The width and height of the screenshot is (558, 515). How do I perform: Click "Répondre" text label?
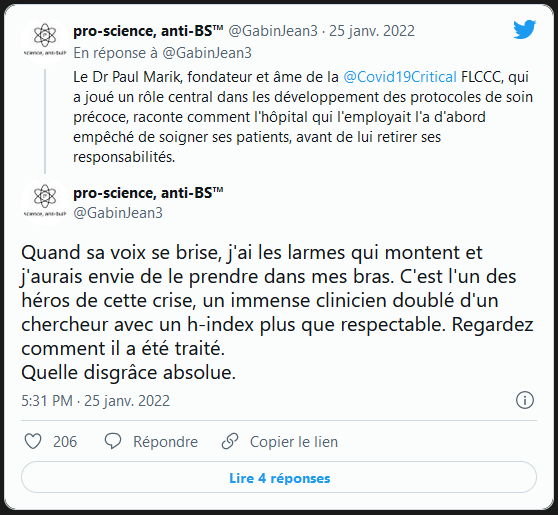tap(165, 442)
